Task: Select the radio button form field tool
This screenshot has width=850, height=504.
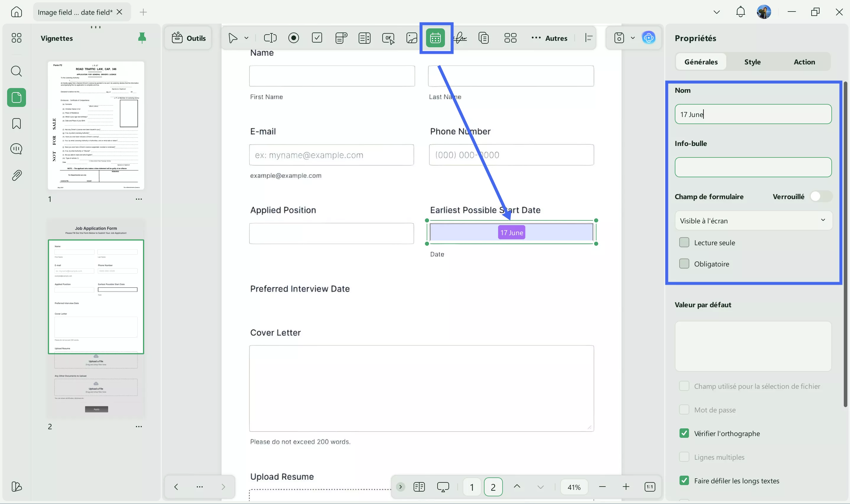Action: [x=293, y=38]
